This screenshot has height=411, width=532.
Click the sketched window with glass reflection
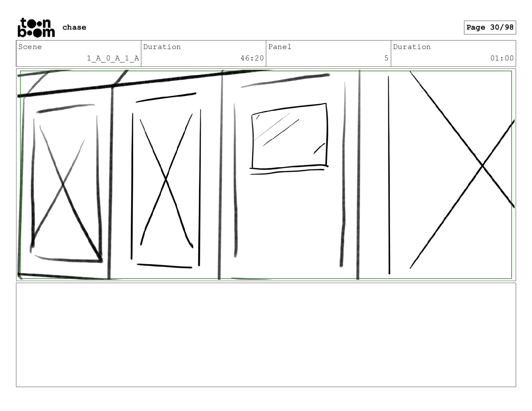click(x=289, y=136)
